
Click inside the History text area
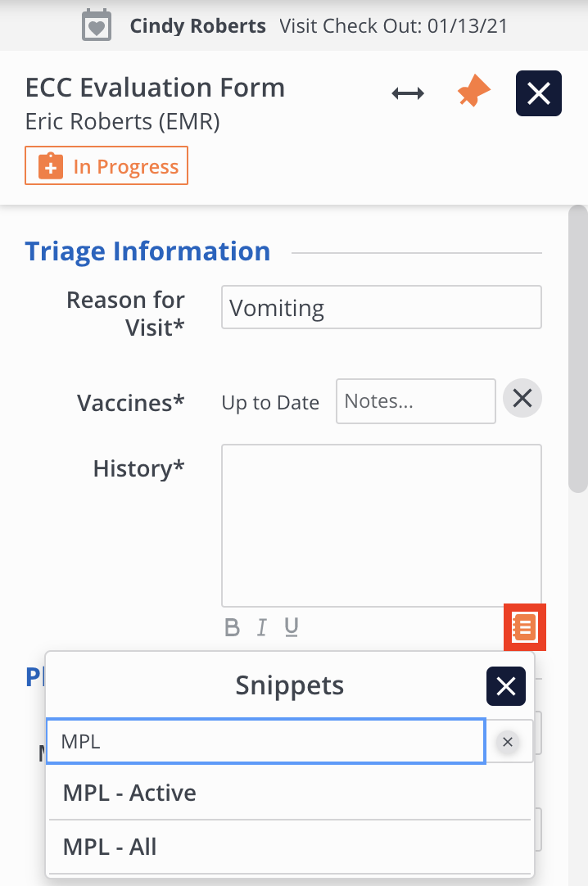(381, 524)
